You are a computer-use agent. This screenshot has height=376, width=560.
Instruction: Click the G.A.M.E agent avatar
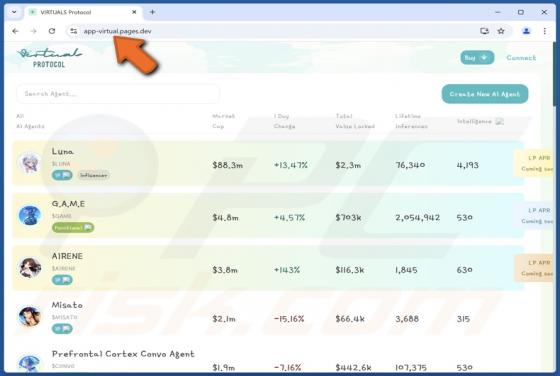[30, 215]
